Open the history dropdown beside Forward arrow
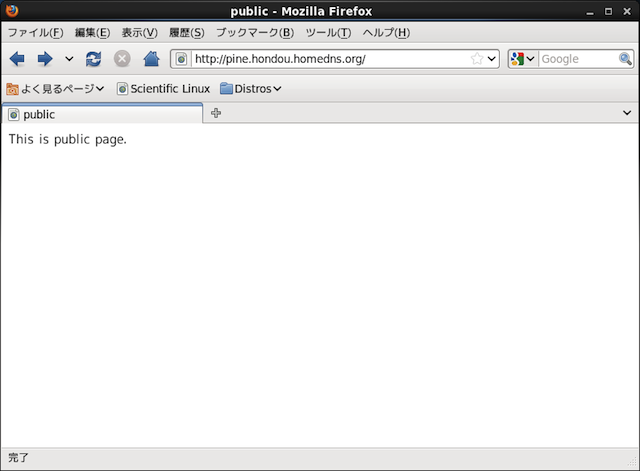640x471 pixels. (x=69, y=59)
